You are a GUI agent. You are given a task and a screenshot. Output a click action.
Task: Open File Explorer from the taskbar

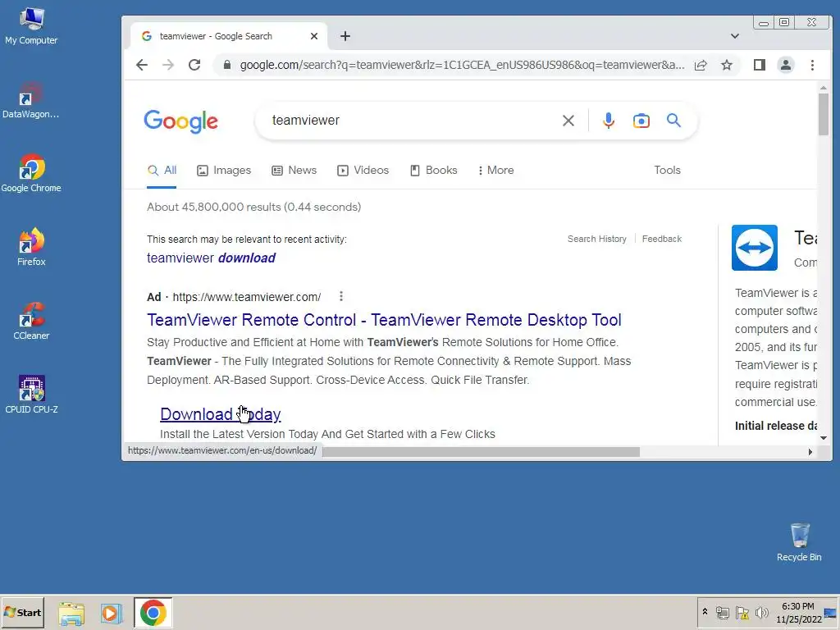(71, 613)
